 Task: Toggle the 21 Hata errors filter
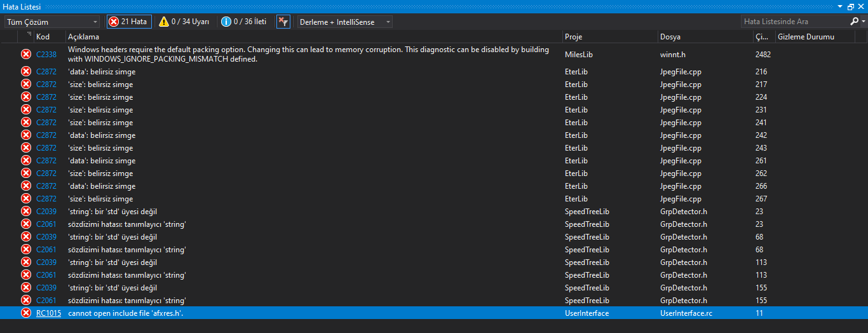128,22
